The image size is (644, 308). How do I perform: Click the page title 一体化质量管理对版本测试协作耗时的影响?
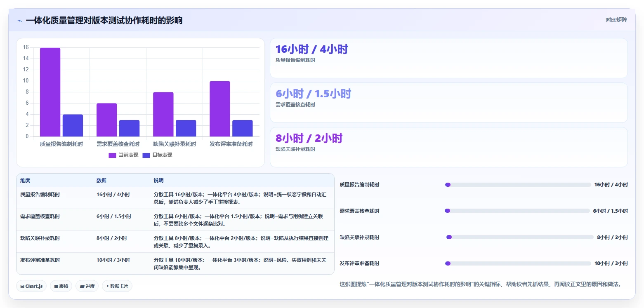click(104, 21)
